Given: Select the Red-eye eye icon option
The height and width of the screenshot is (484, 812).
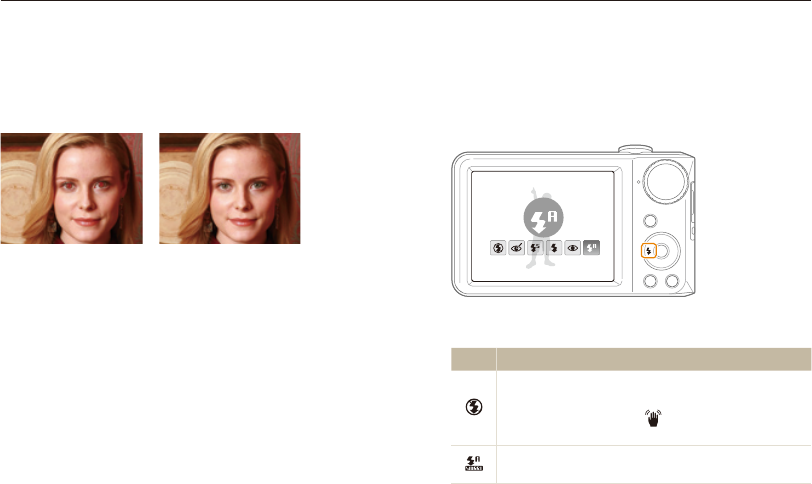Looking at the screenshot, I should (x=573, y=248).
